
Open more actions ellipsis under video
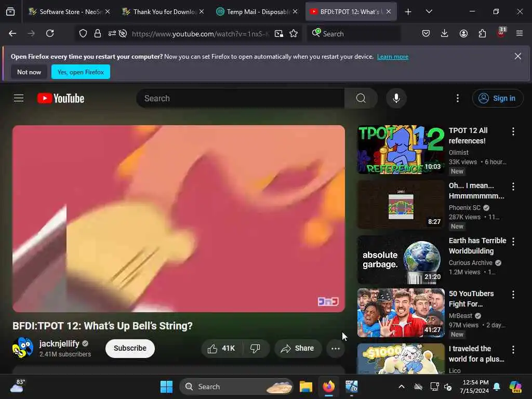coord(336,349)
